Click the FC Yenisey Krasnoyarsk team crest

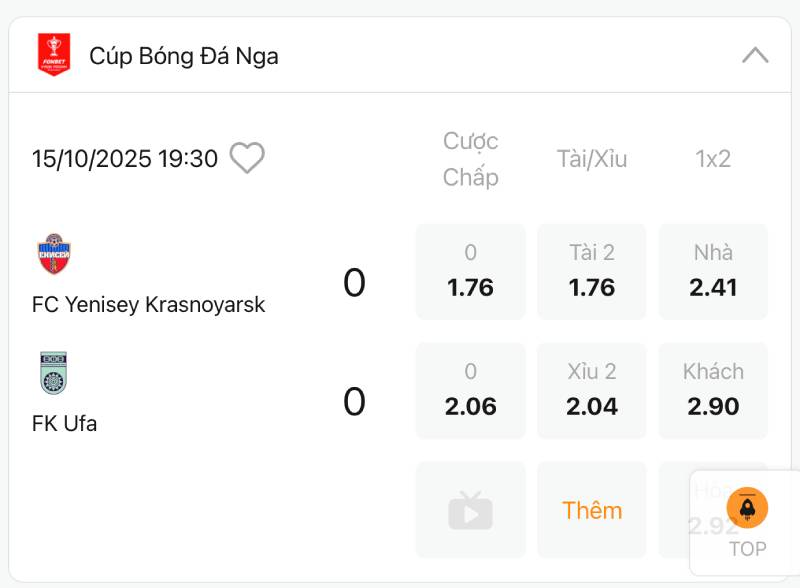[54, 254]
